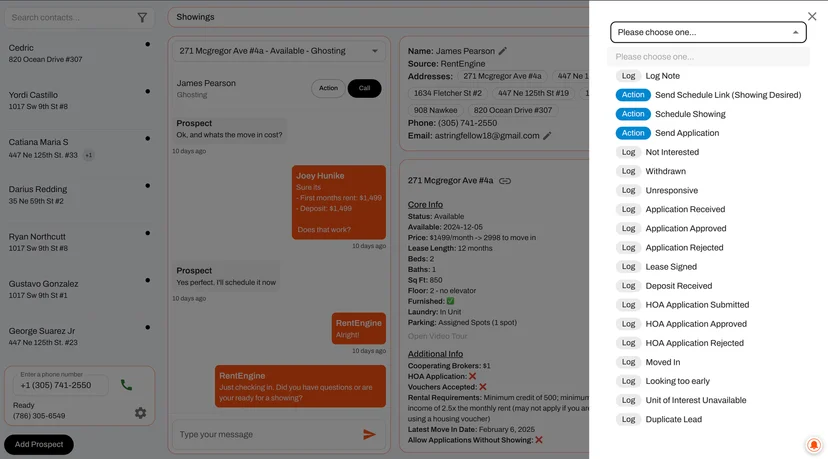Screen dimensions: 828x459
Task: Close the action side panel
Action: 812,16
